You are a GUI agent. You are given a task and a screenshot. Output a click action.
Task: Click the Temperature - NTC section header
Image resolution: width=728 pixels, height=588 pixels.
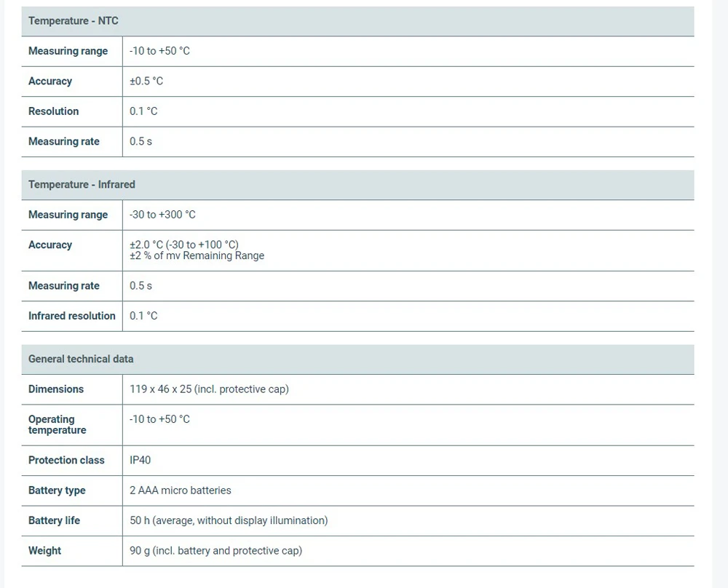click(x=74, y=21)
